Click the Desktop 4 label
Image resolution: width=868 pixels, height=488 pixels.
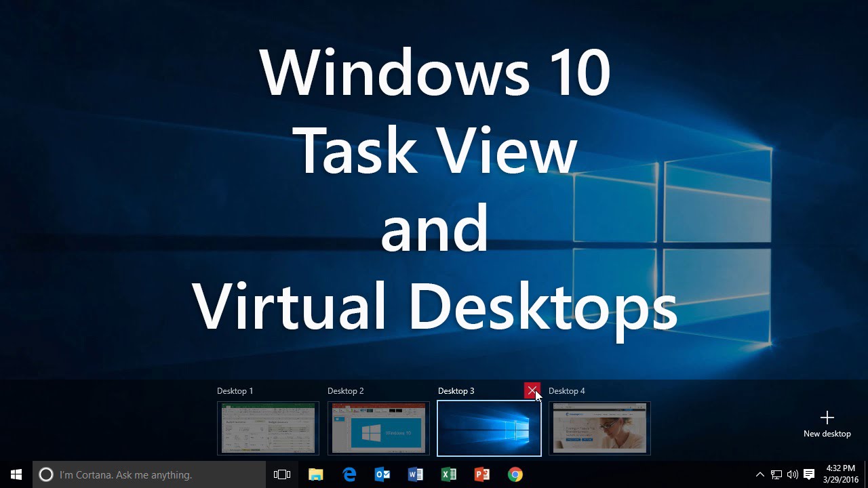click(x=566, y=391)
